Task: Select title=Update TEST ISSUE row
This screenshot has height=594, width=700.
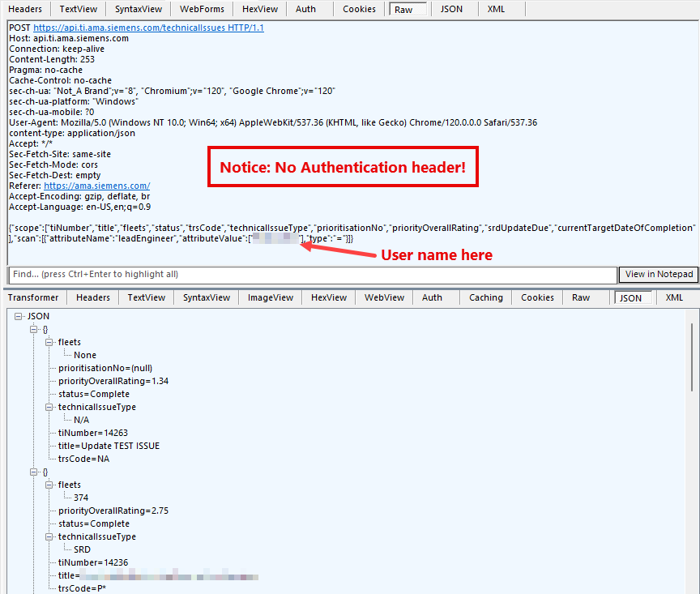Action: point(109,446)
